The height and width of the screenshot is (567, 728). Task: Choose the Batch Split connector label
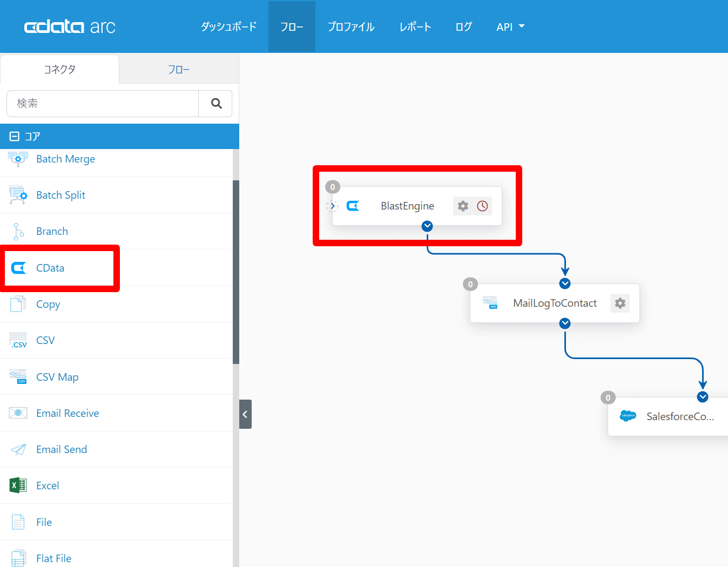[60, 195]
